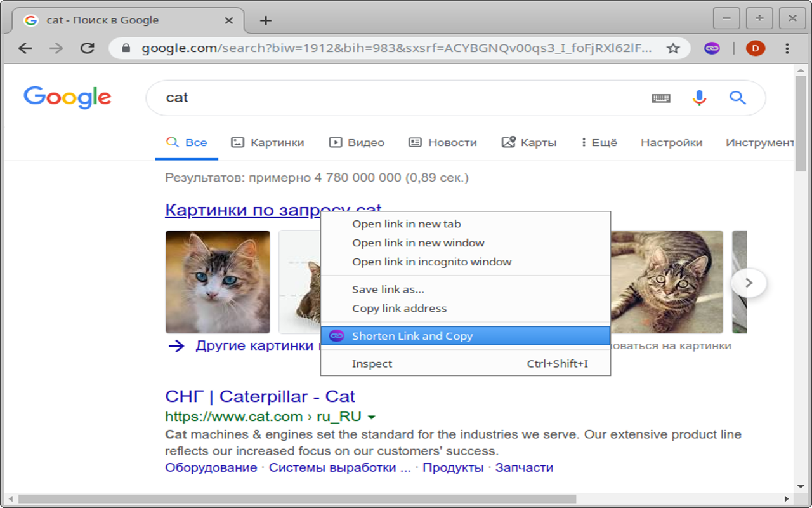
Task: Switch to the 'Все' results tab
Action: coord(187,142)
